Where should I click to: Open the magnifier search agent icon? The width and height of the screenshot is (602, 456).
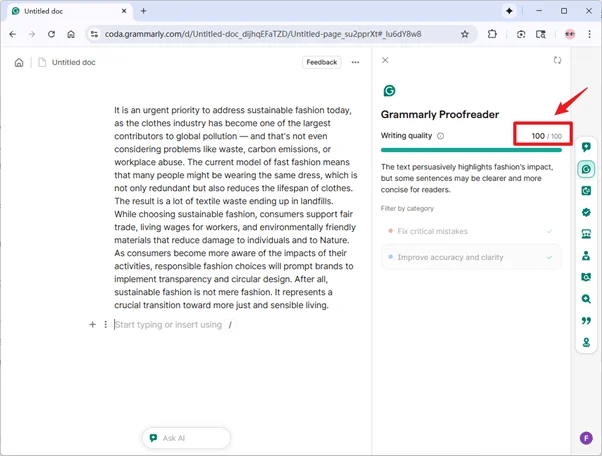[586, 298]
